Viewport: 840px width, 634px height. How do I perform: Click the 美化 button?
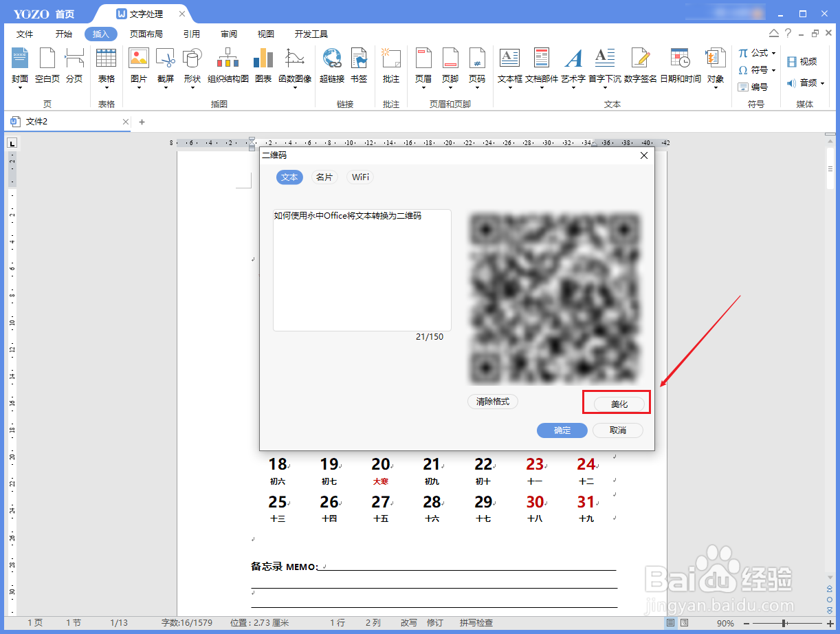pos(620,404)
